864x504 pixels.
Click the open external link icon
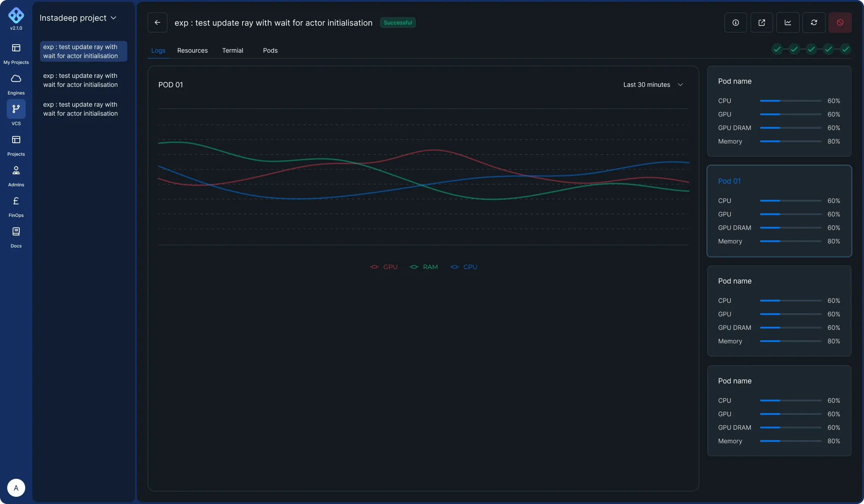(762, 22)
